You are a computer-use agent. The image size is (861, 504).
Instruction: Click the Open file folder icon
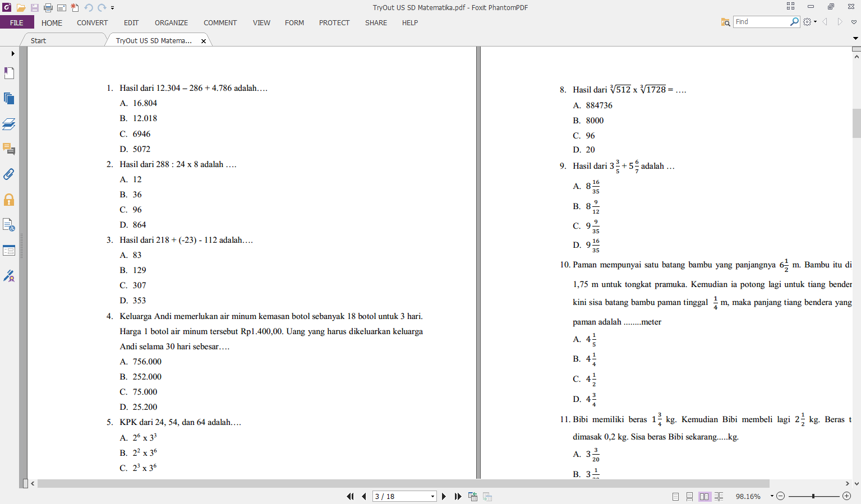(21, 8)
